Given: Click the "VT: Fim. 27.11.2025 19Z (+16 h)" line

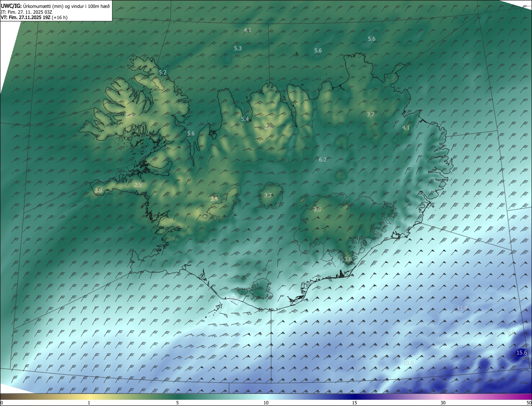Looking at the screenshot, I should (x=34, y=17).
